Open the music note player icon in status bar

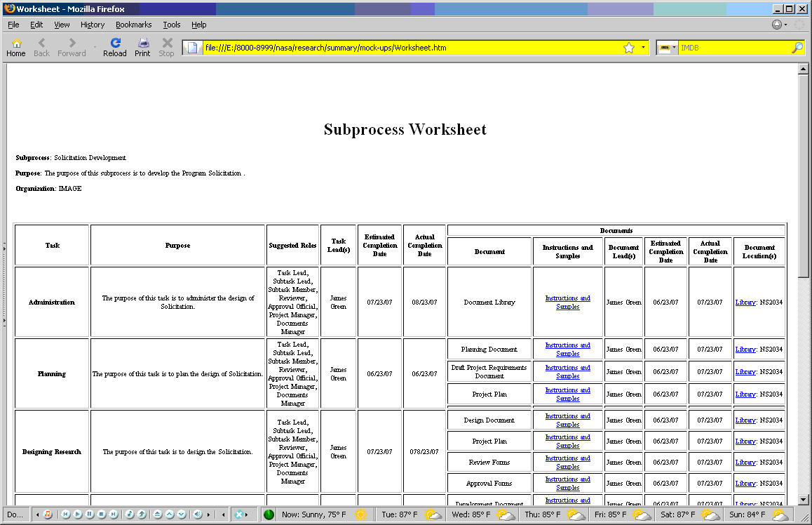(x=48, y=514)
